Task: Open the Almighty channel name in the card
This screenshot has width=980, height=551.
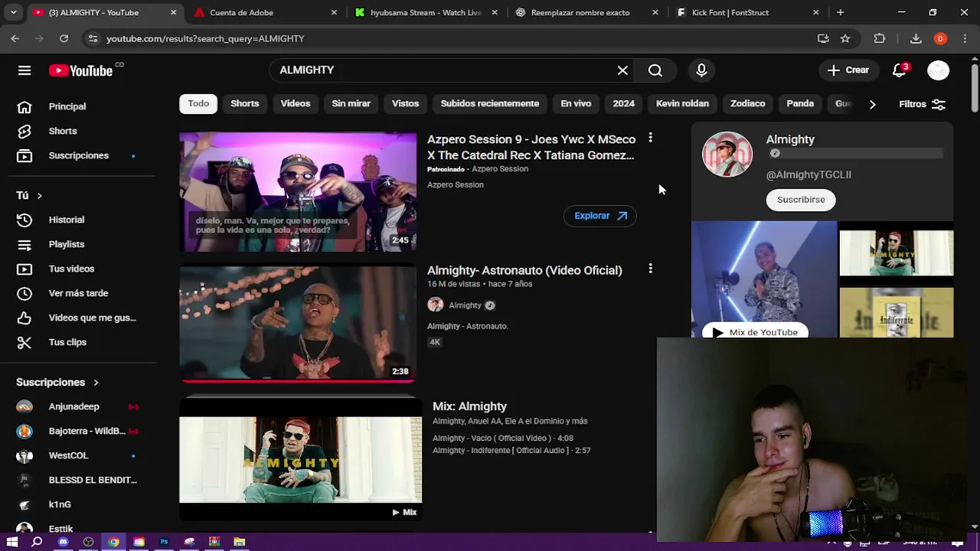Action: 790,139
